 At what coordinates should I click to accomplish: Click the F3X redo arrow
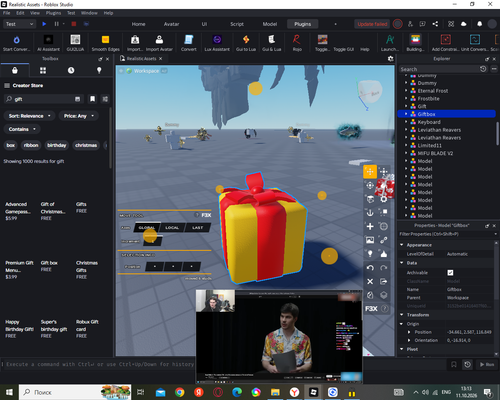point(384,268)
